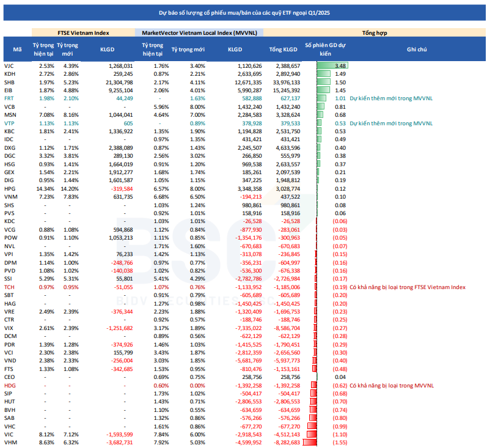The image size is (487, 448).
Task: Select note 'Có khả năng bị loại trong FTSE Vietnam Index'
Action: pos(408,287)
